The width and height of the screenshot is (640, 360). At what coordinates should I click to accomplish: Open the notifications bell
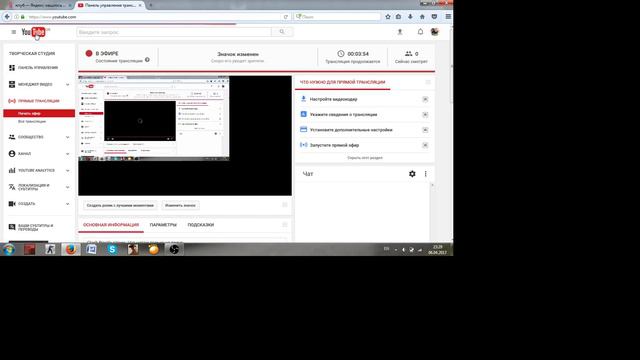tap(420, 32)
